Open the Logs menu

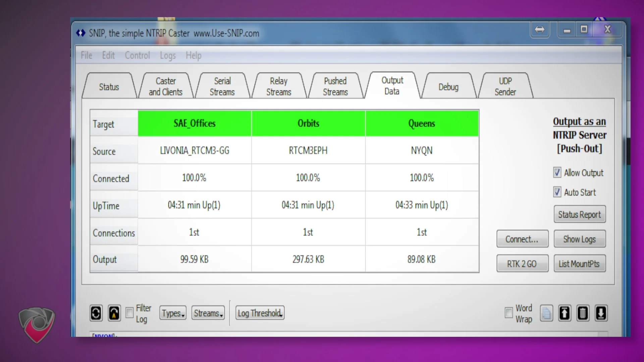tap(168, 56)
